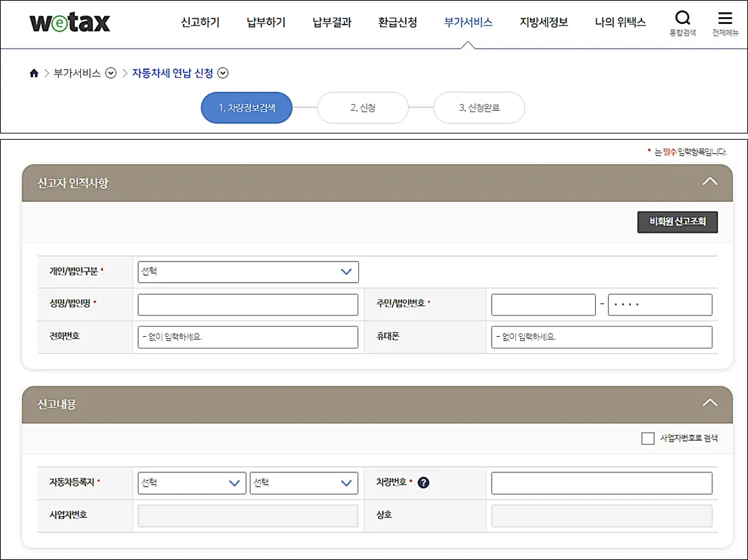Click the chevron beside 자동차세 연납 신청
This screenshot has height=560, width=748.
[223, 73]
